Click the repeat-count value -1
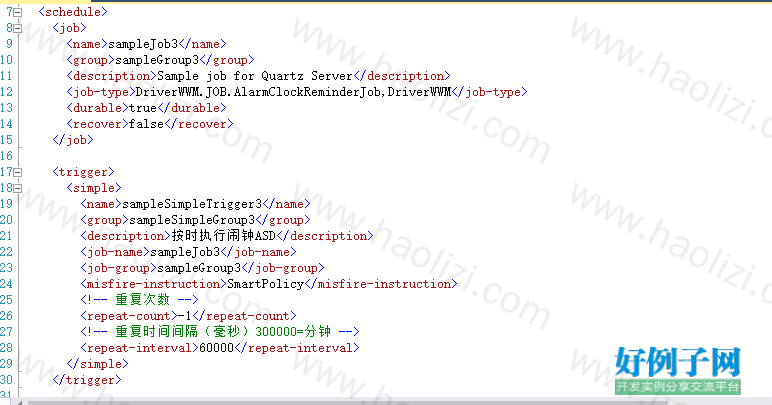Screen dimensions: 772x405 185,316
